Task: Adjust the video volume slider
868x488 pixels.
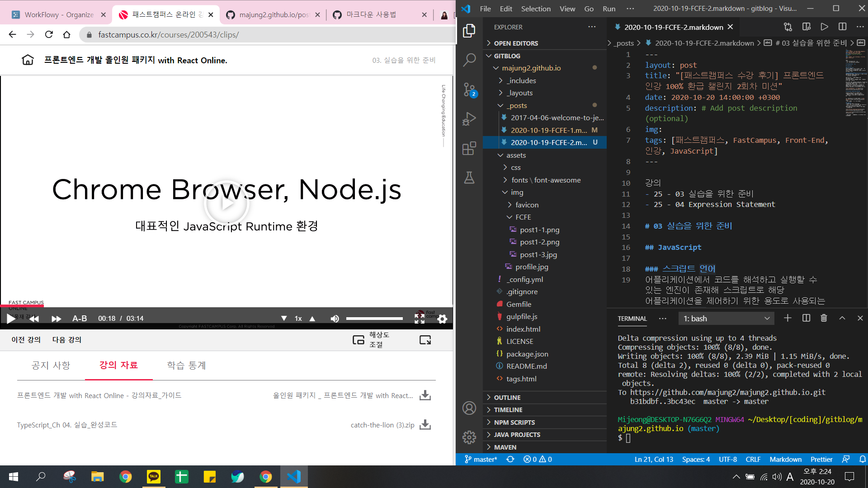Action: coord(374,319)
